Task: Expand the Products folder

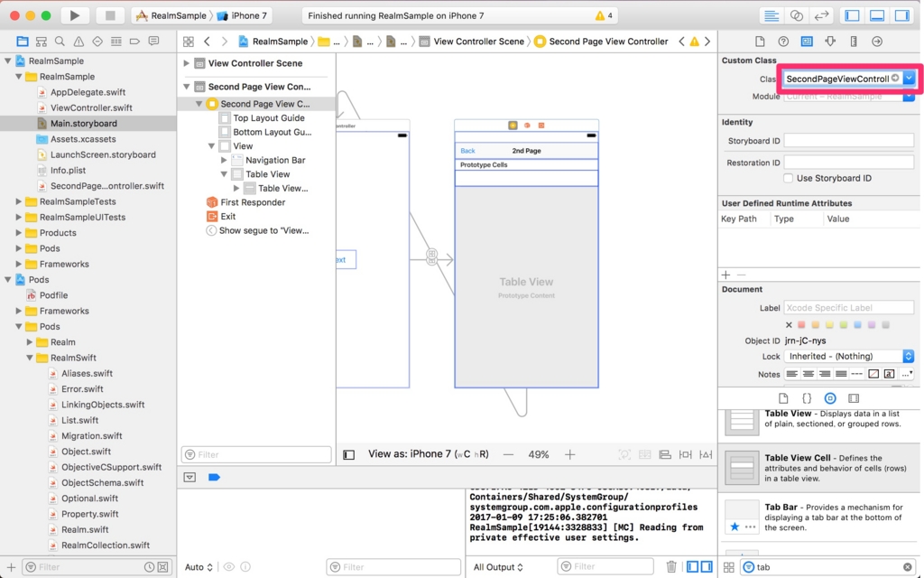Action: click(18, 232)
